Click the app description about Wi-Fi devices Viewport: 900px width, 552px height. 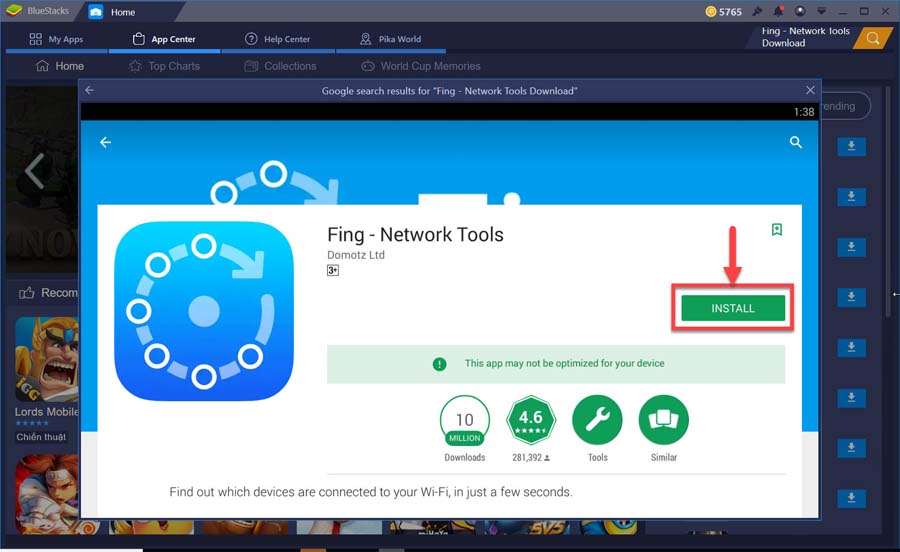(371, 492)
